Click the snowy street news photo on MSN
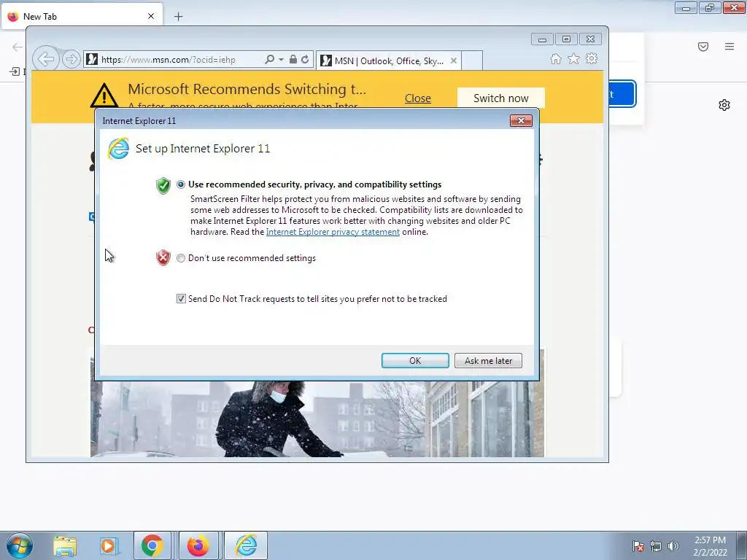 (x=317, y=419)
